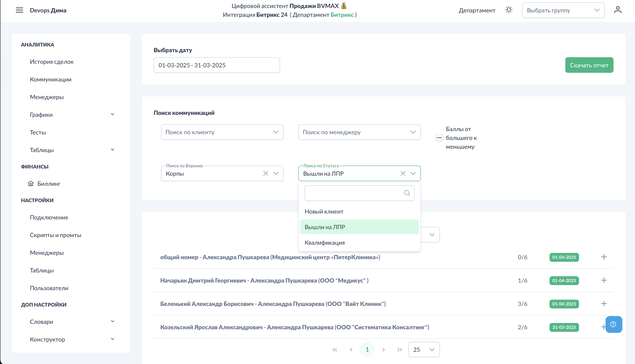This screenshot has width=635, height=364.
Task: Go to next page arrow
Action: click(383, 349)
